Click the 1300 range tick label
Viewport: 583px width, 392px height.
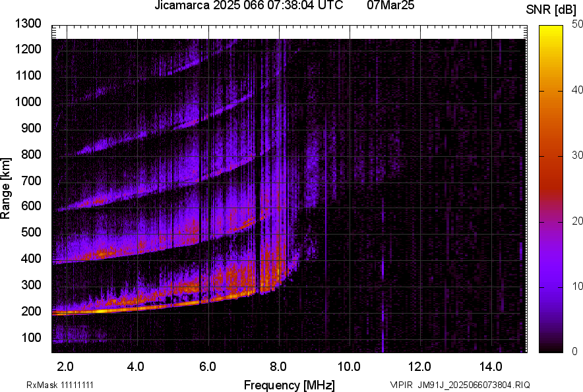(x=28, y=24)
